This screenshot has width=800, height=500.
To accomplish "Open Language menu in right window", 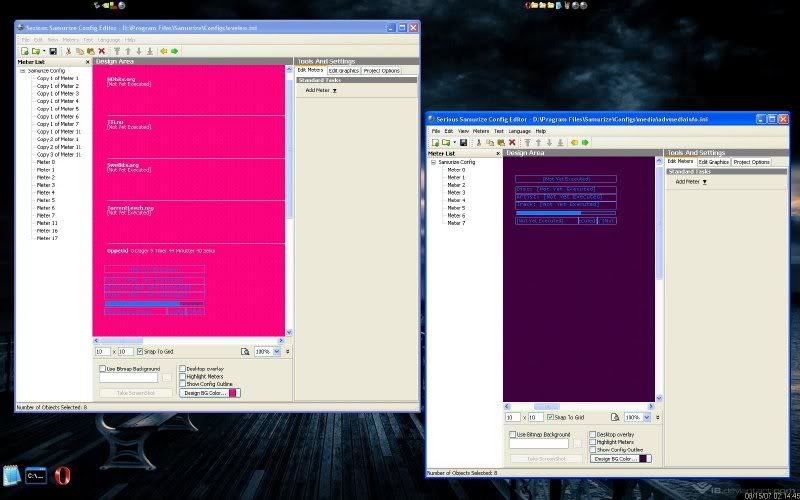I will [x=519, y=131].
